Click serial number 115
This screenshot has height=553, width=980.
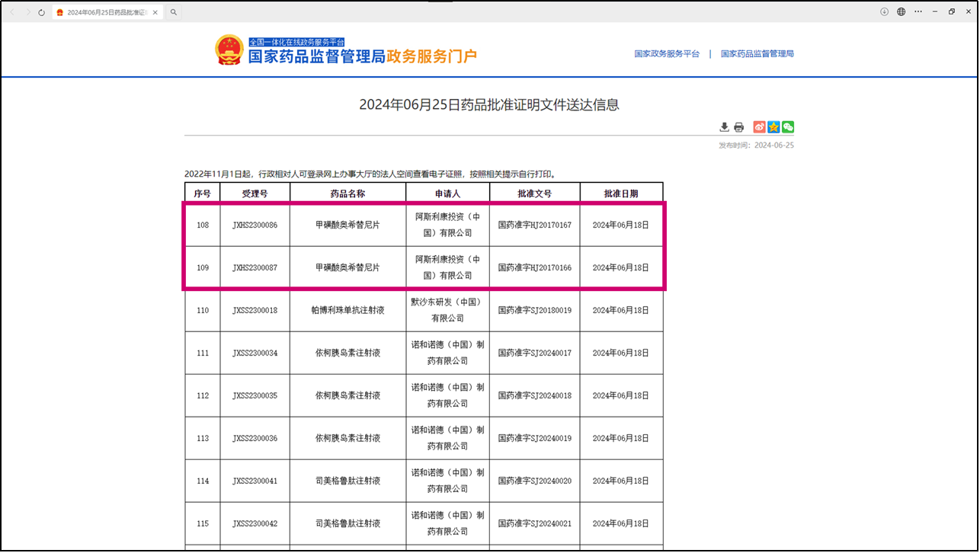[202, 524]
